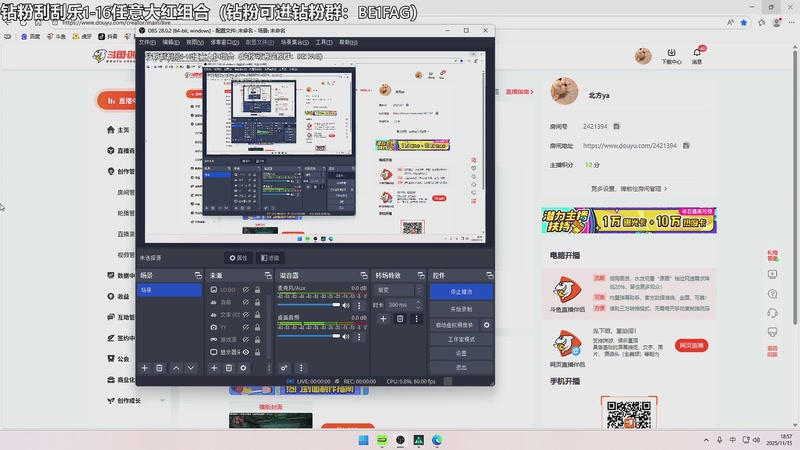Click 停止推流 stop streaming button

tap(461, 292)
